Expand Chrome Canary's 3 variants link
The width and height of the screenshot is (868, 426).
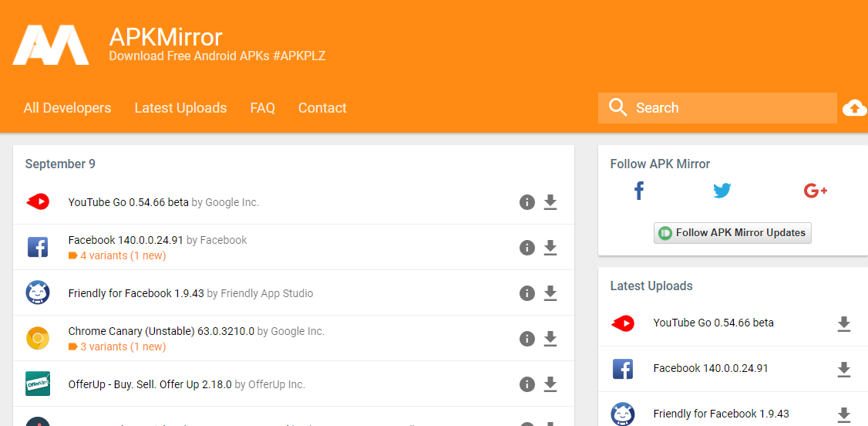(123, 347)
